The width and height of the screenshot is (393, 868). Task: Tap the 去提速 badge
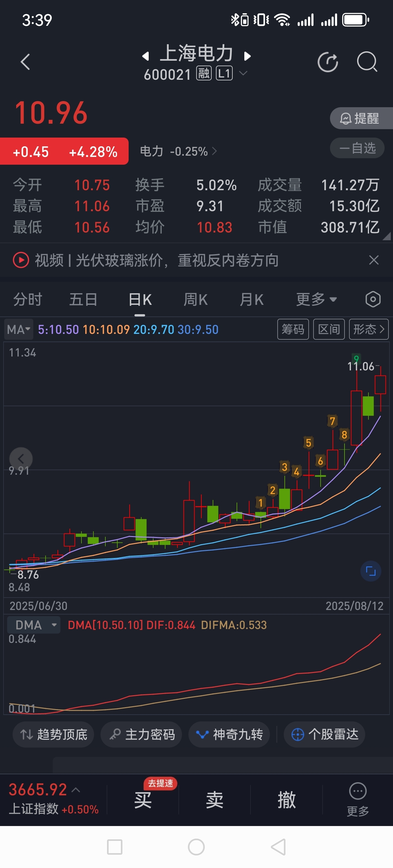tap(160, 783)
